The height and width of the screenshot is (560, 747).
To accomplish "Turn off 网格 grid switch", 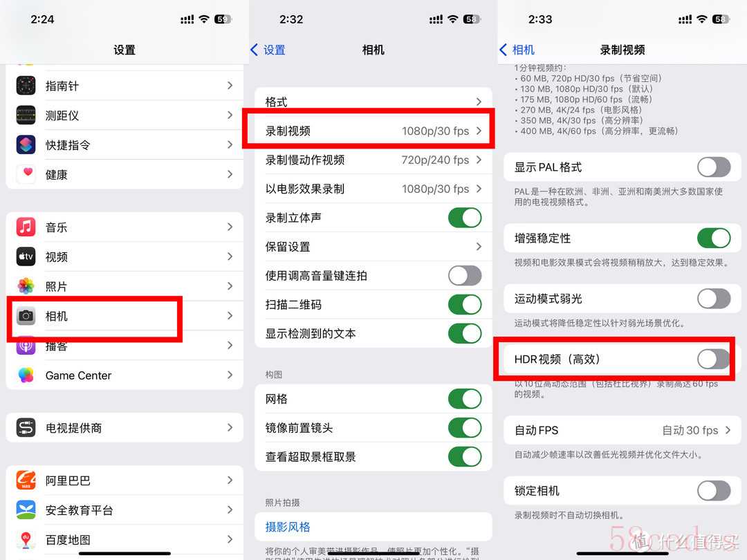I will click(x=465, y=399).
